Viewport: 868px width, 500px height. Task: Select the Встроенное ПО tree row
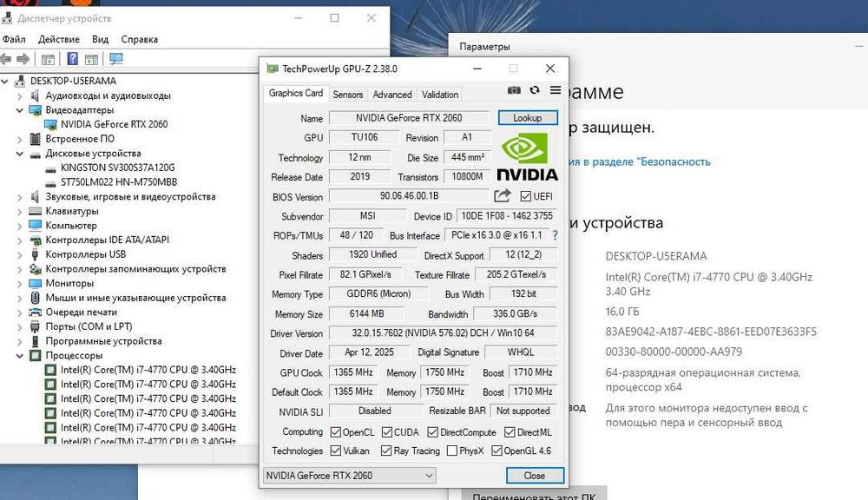pos(80,139)
